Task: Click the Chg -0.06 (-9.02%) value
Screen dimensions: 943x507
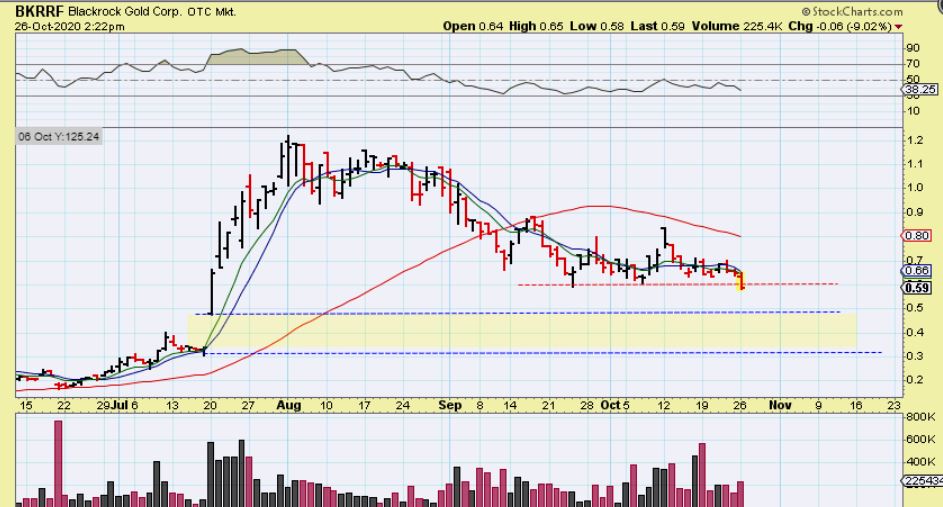Action: [x=840, y=26]
